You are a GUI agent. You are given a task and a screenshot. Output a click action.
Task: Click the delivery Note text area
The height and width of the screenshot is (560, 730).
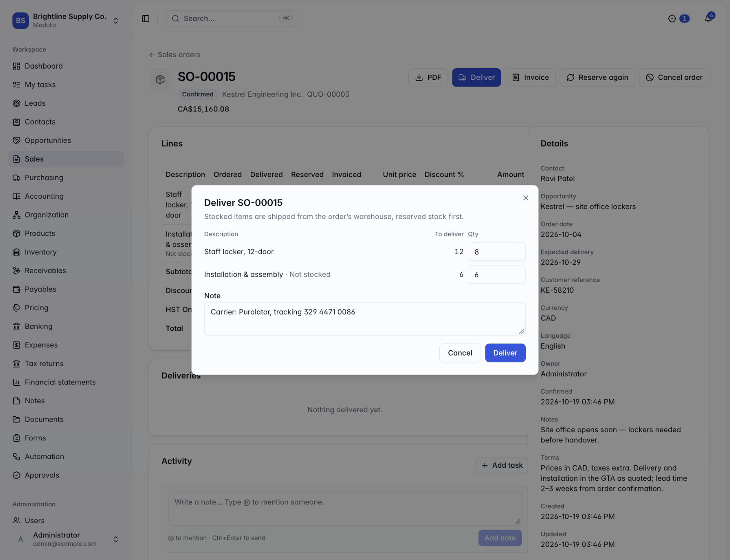[x=365, y=319]
